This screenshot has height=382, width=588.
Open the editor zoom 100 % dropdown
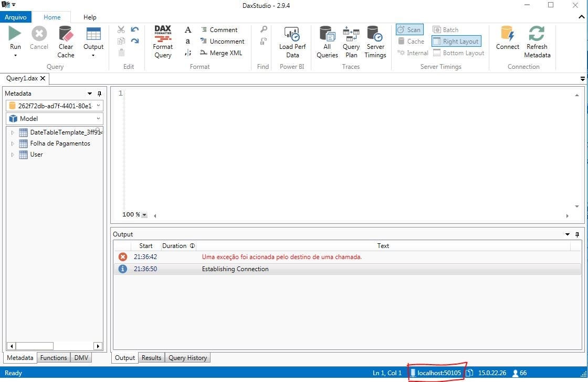[x=144, y=215]
